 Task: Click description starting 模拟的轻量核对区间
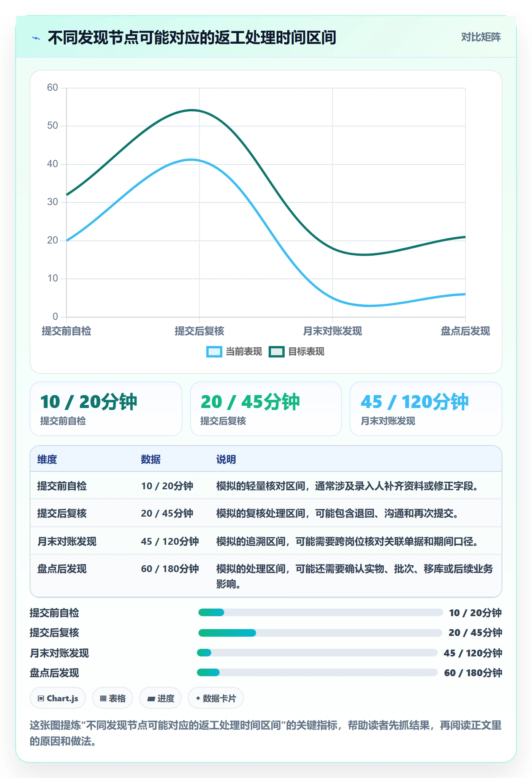point(347,486)
